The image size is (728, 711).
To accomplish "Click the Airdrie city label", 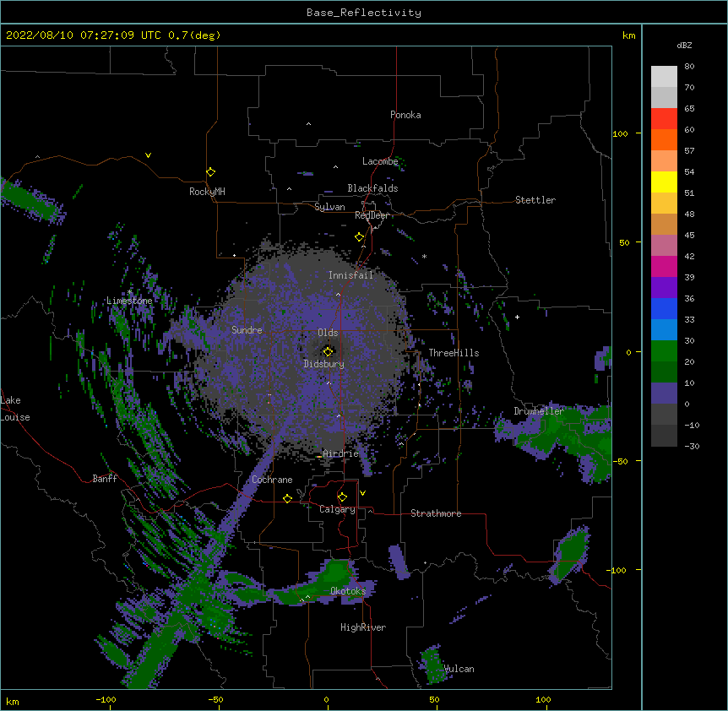I will [341, 453].
